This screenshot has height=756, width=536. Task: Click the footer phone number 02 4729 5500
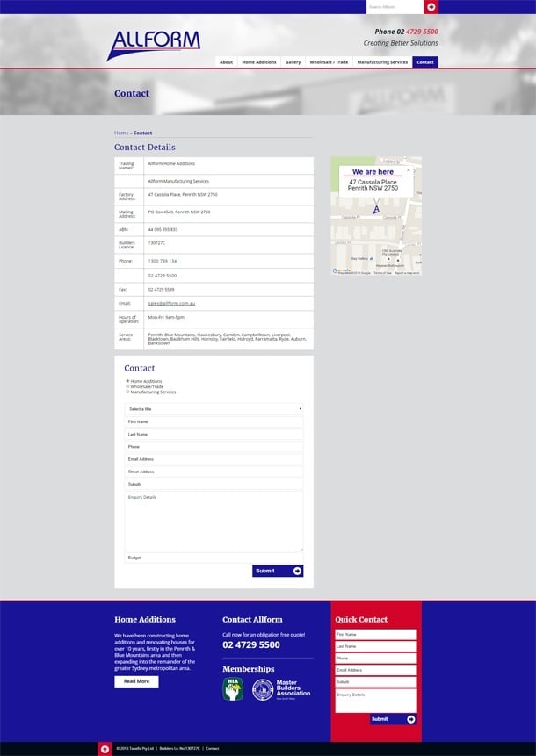(x=251, y=645)
